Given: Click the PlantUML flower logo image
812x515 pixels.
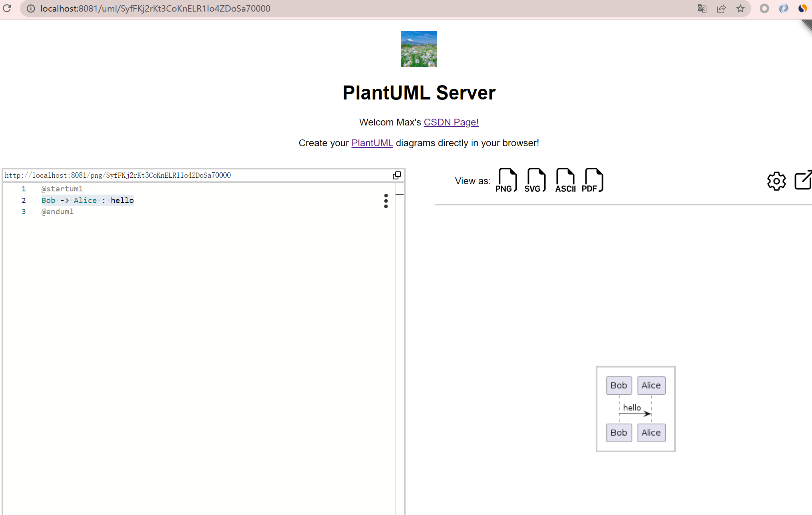Looking at the screenshot, I should tap(419, 48).
